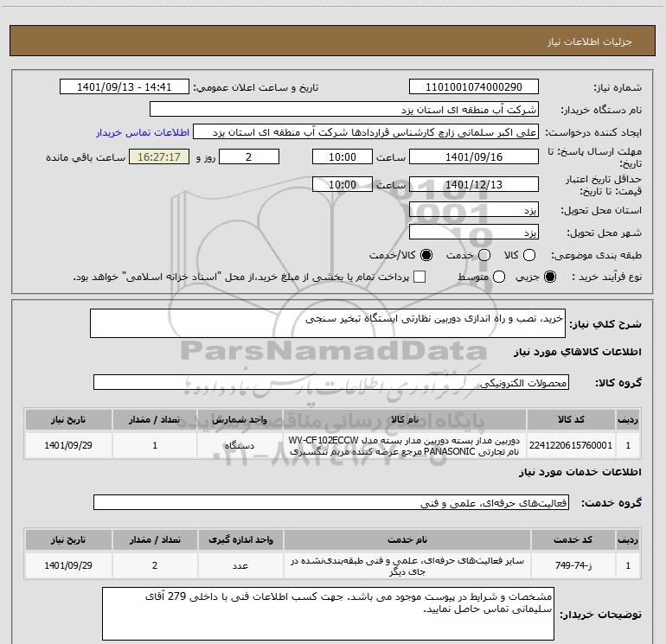Click the price validity time 10:00 field
The width and height of the screenshot is (666, 644).
coord(343,184)
